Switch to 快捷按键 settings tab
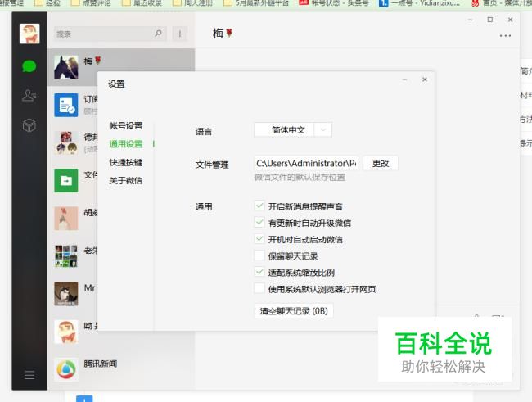 125,162
